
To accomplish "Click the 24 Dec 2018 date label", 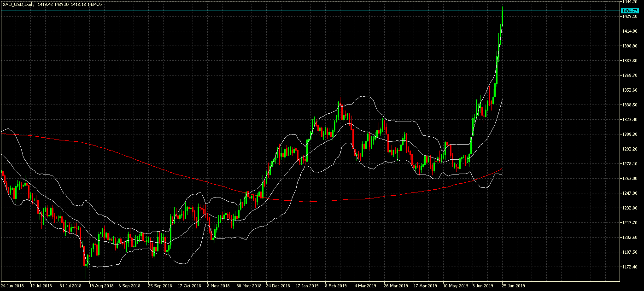I will click(x=278, y=285).
